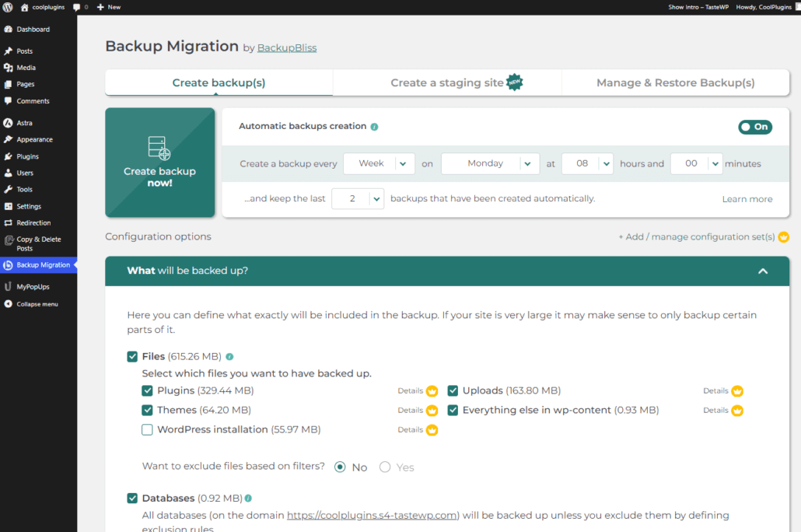The width and height of the screenshot is (801, 532).
Task: Click the Astra logo icon in sidebar
Action: coord(9,123)
